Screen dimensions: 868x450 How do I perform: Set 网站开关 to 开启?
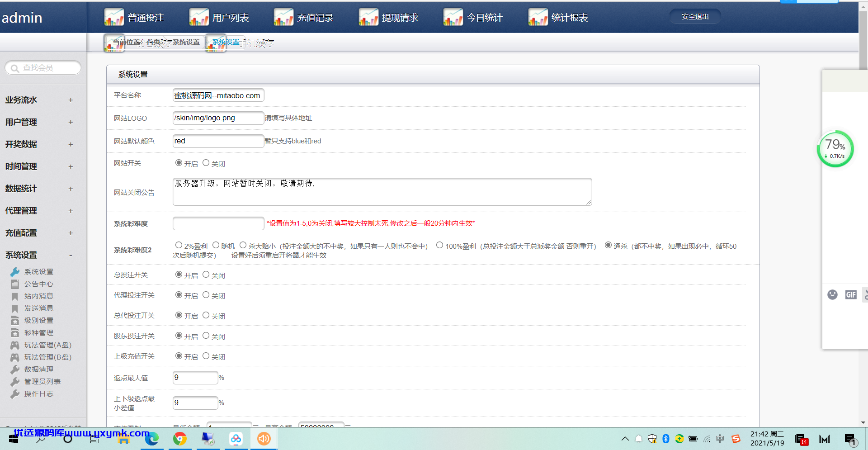pos(179,163)
